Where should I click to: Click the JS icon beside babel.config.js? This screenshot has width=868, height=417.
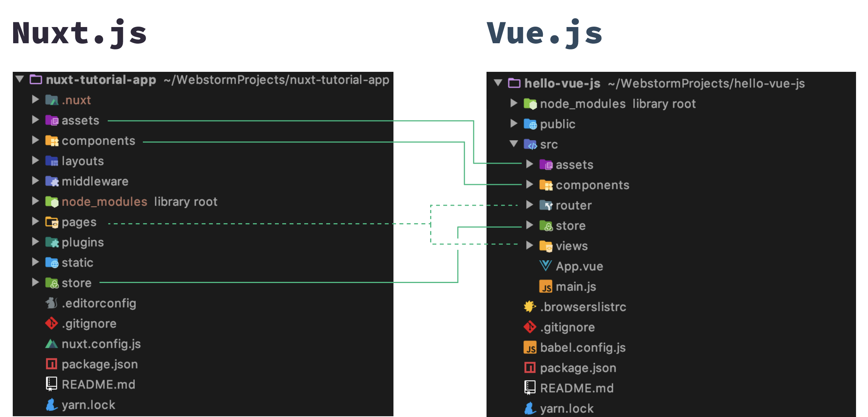pyautogui.click(x=530, y=348)
